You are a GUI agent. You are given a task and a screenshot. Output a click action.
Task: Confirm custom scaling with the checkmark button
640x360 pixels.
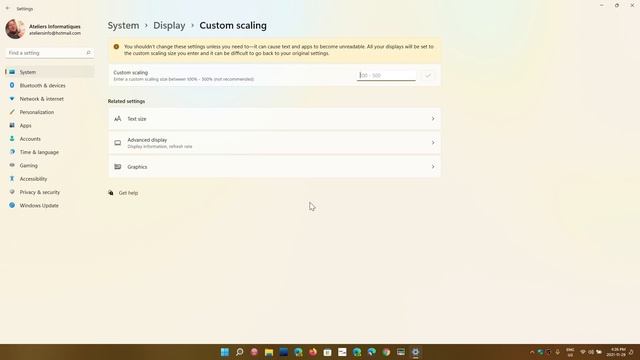click(428, 76)
